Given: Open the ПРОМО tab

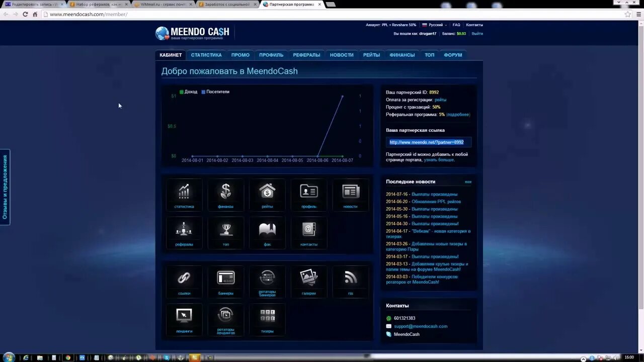Looking at the screenshot, I should pyautogui.click(x=240, y=55).
